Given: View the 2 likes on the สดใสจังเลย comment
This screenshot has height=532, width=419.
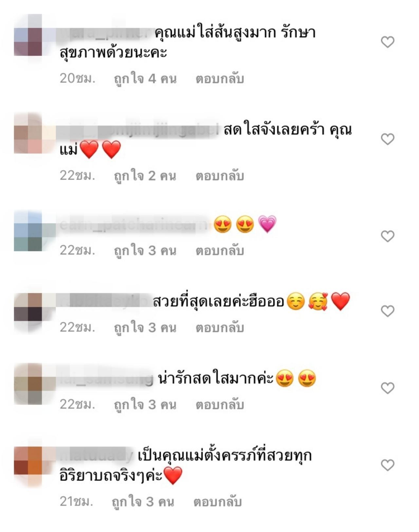Looking at the screenshot, I should tap(145, 176).
